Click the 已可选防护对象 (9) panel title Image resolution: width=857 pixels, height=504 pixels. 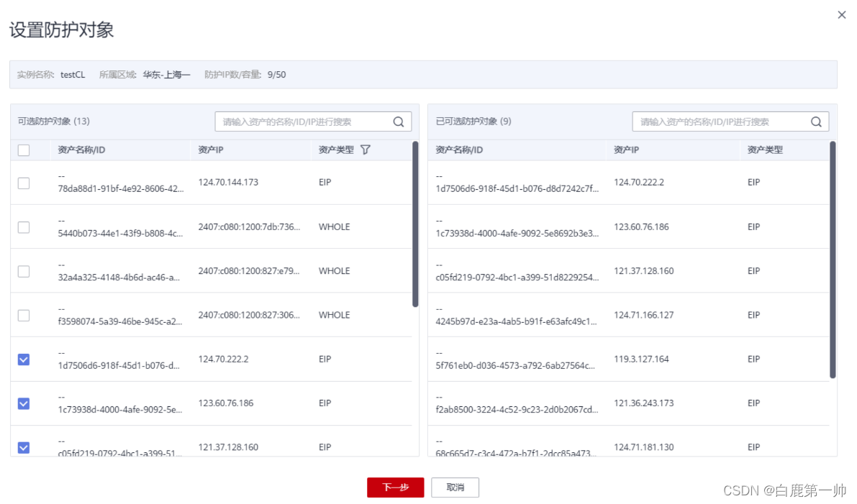[473, 122]
